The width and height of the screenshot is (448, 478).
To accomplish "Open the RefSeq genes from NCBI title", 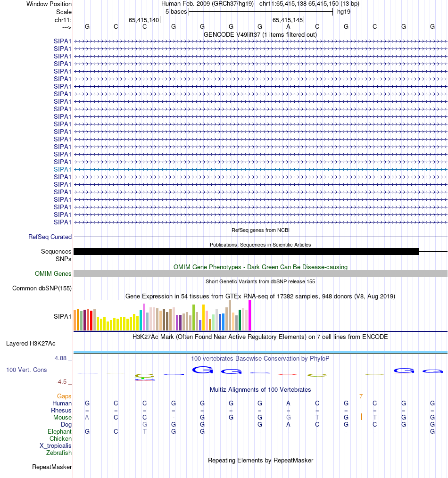I will (x=260, y=230).
